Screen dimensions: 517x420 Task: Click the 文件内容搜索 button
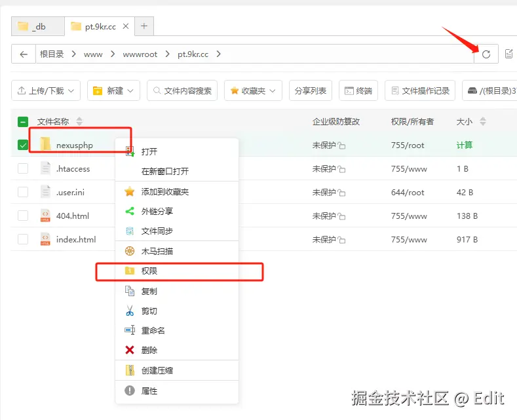(x=182, y=90)
